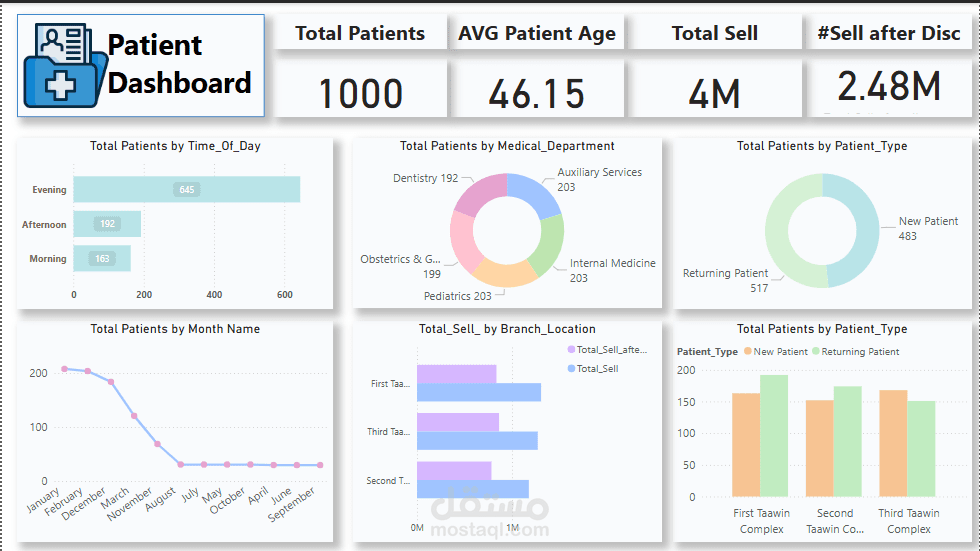Click the New Patient legend marker
The height and width of the screenshot is (551, 980).
[747, 352]
